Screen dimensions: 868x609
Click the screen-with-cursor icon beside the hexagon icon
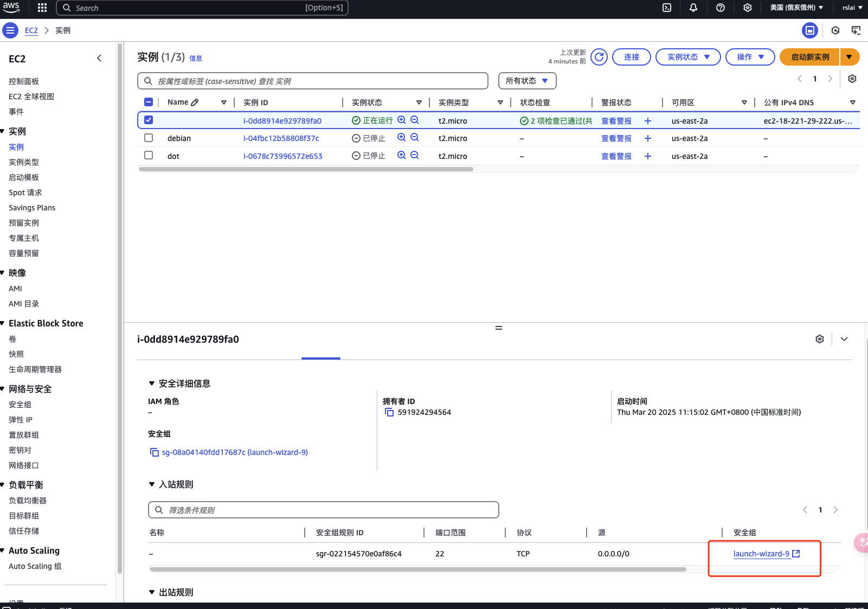pos(856,30)
